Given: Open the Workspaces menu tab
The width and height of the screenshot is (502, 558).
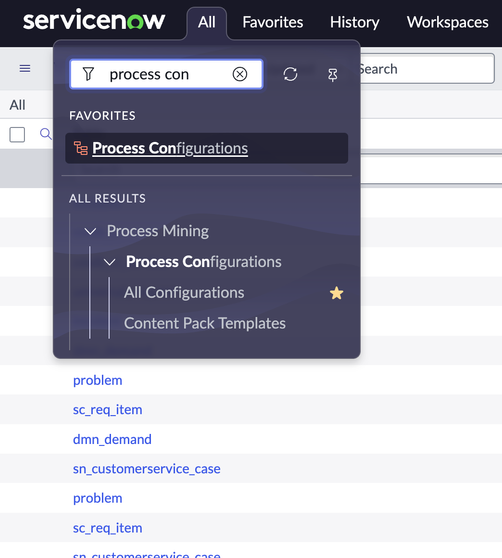Looking at the screenshot, I should pos(448,22).
